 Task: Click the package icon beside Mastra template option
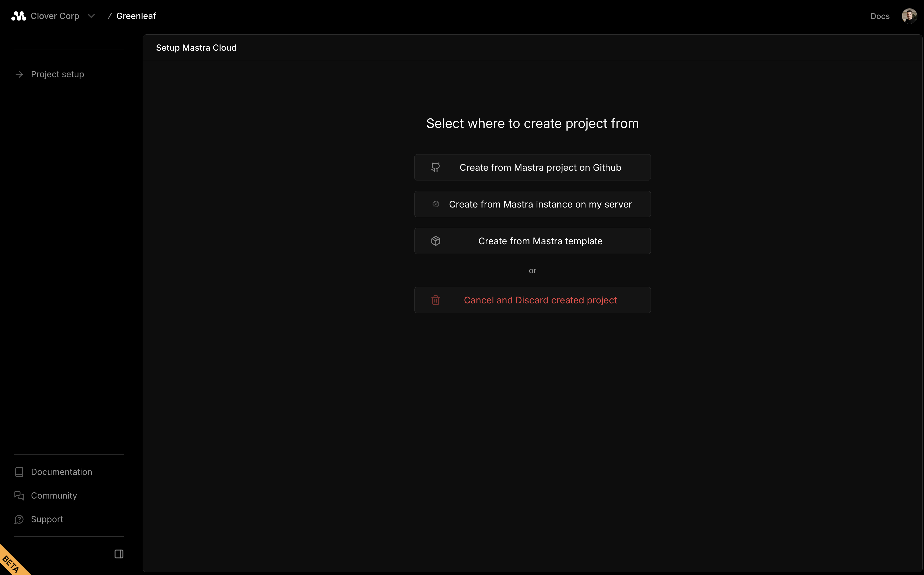436,241
